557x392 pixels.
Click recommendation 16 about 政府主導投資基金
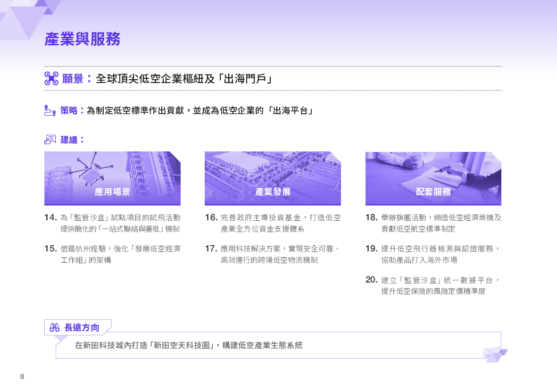[273, 223]
